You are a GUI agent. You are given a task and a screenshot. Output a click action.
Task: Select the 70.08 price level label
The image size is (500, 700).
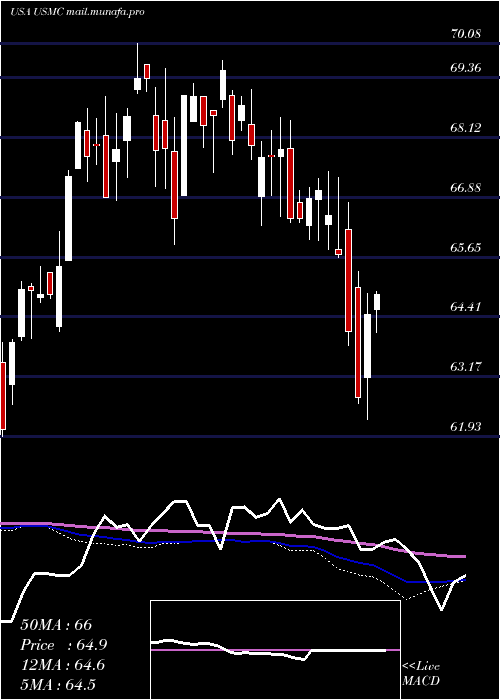coord(466,33)
